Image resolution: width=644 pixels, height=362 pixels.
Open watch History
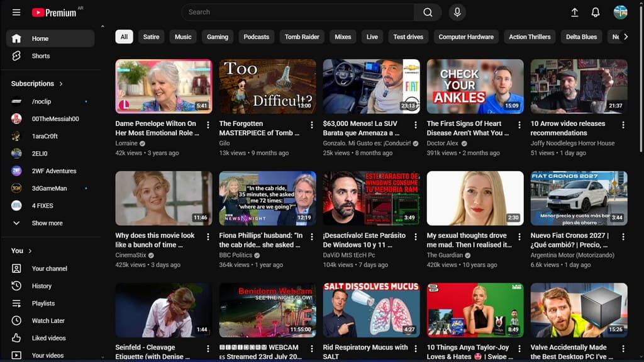pyautogui.click(x=50, y=286)
